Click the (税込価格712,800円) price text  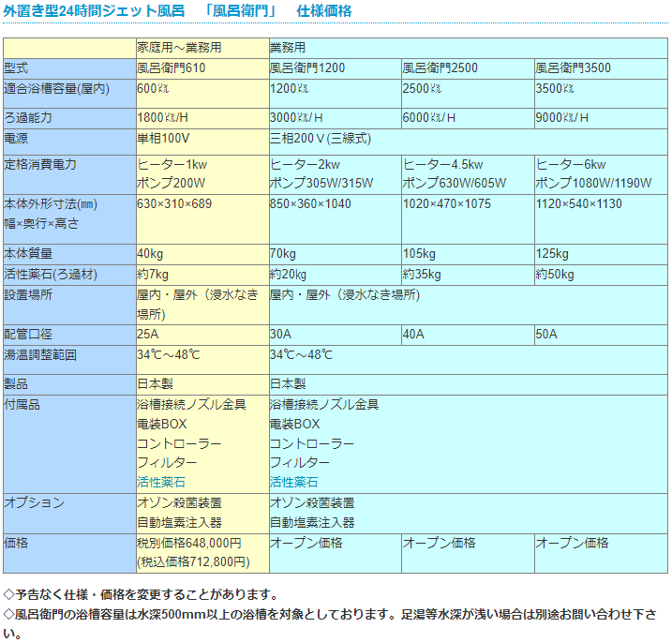[193, 562]
